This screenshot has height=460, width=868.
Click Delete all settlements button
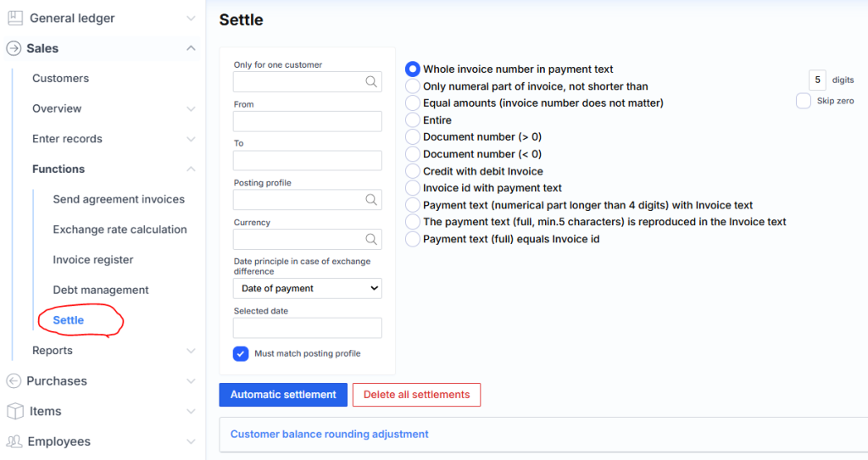pyautogui.click(x=416, y=395)
